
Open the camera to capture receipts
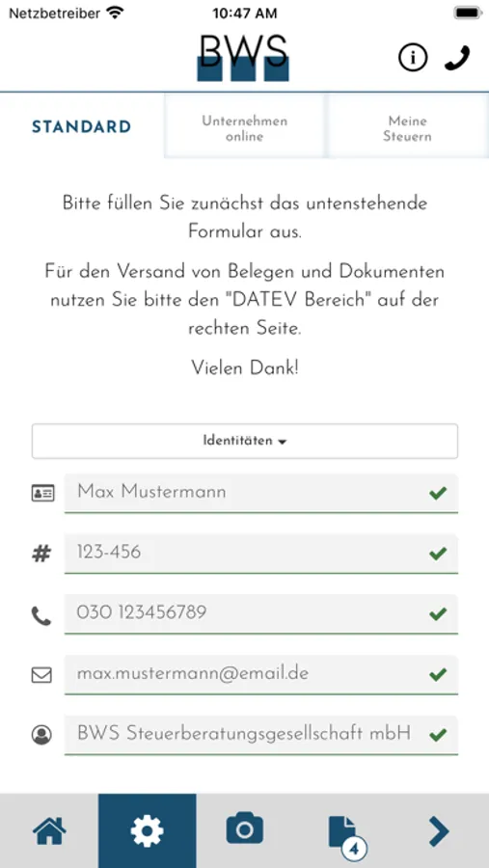click(x=245, y=828)
